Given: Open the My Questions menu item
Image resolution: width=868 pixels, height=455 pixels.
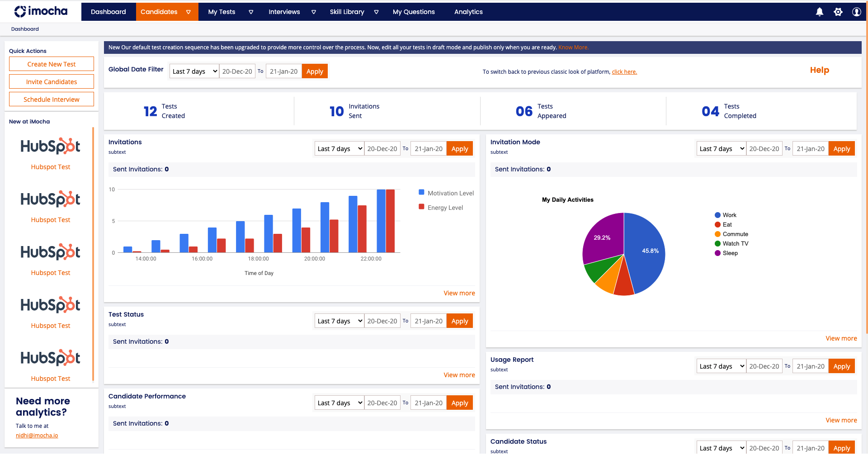Looking at the screenshot, I should point(414,12).
